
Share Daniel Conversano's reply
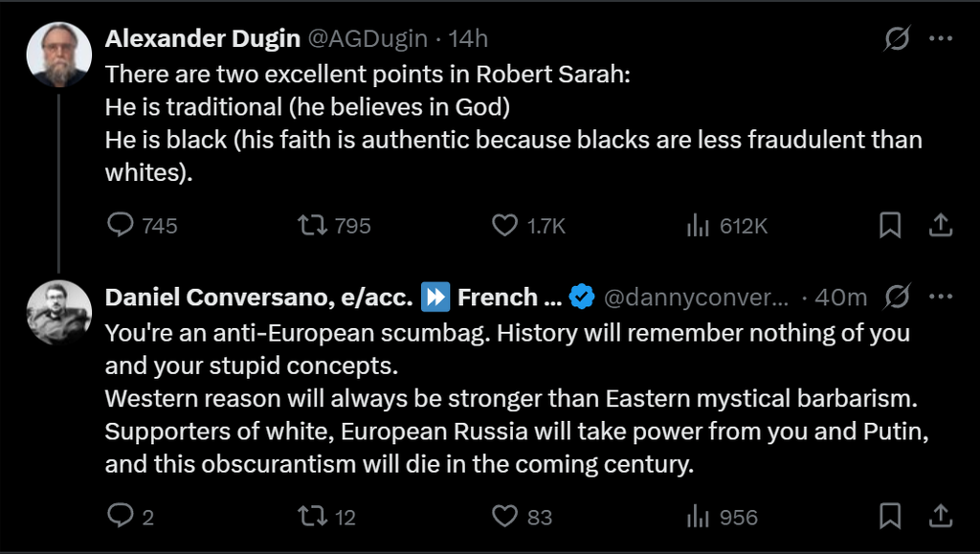click(941, 517)
